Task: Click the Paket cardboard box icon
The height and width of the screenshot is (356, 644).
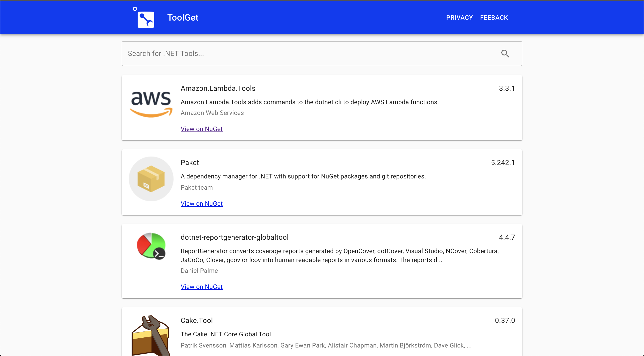Action: pos(151,179)
